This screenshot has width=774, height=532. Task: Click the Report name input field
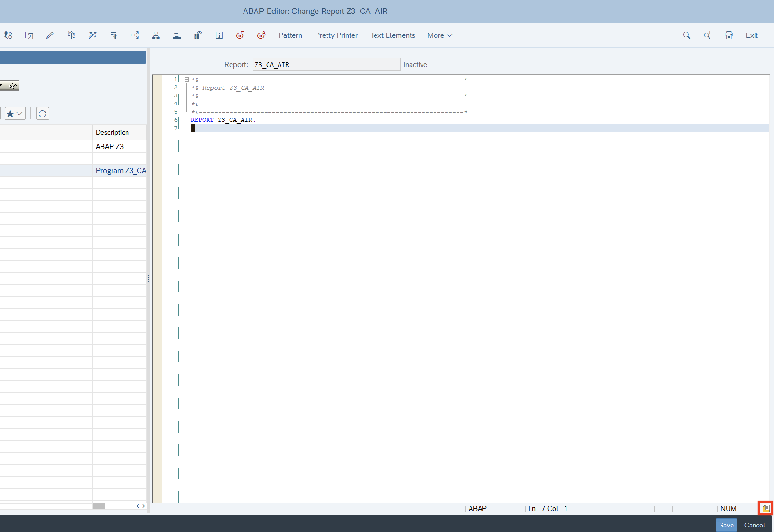point(326,65)
